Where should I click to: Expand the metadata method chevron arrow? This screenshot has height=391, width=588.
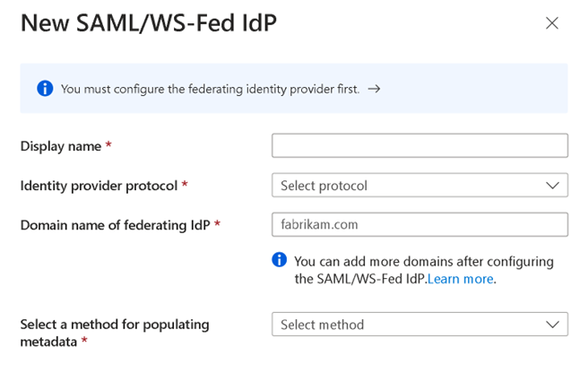pos(552,325)
